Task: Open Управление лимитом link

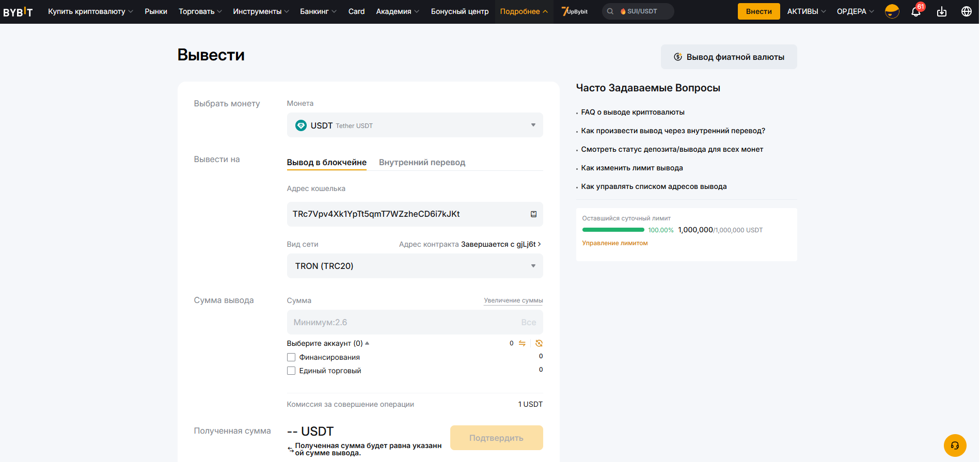Action: [x=614, y=243]
